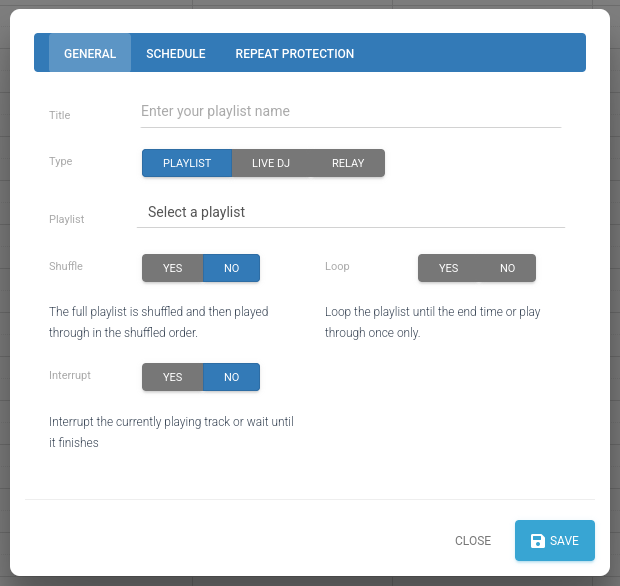Set type to Relay
The height and width of the screenshot is (586, 620).
point(348,163)
